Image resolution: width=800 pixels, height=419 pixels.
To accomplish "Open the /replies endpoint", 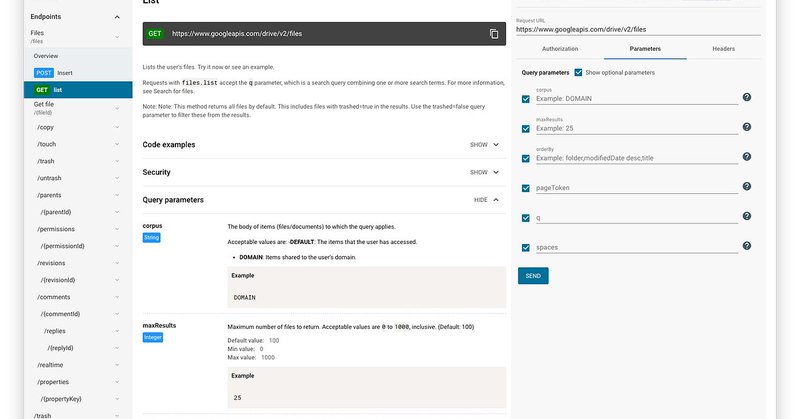I will coord(55,331).
